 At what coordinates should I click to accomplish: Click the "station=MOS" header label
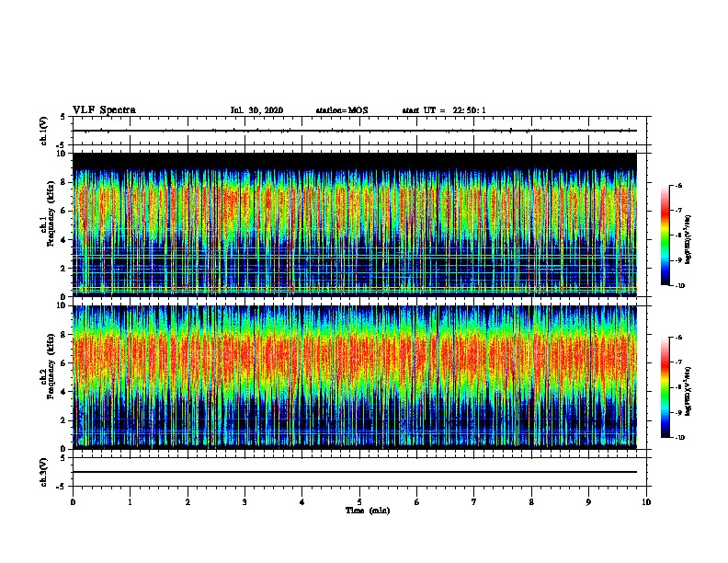tap(342, 110)
